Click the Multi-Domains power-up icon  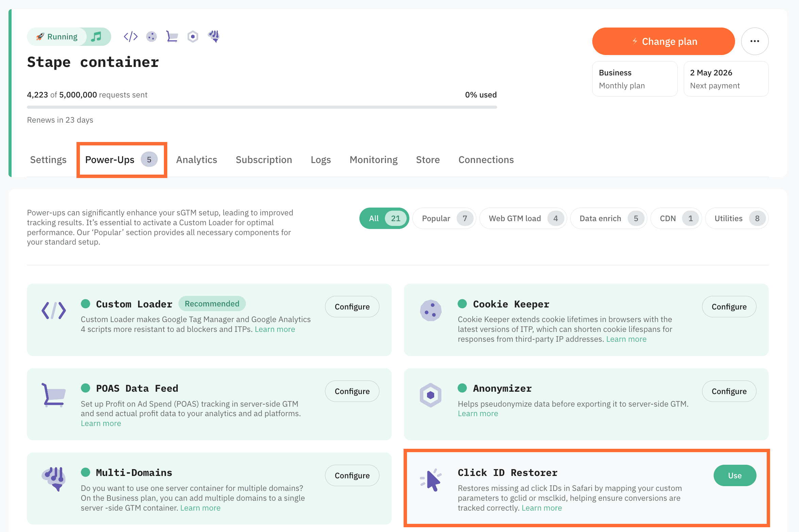(53, 479)
